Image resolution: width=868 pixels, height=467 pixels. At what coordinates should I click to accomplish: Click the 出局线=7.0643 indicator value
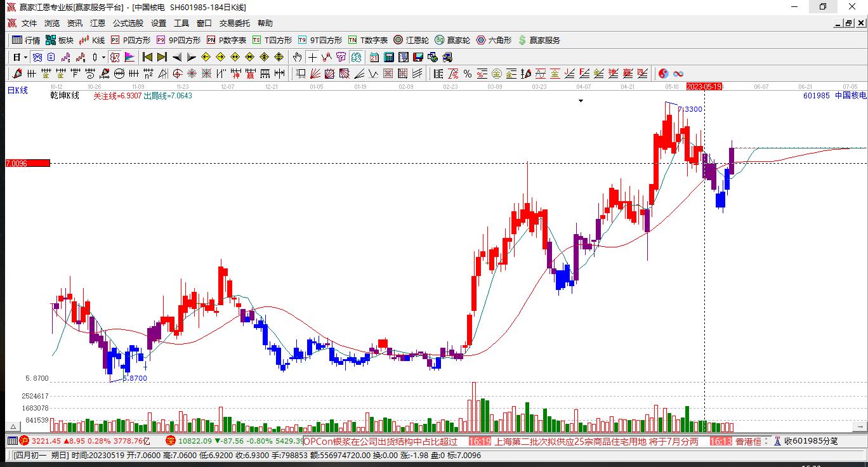pyautogui.click(x=168, y=96)
